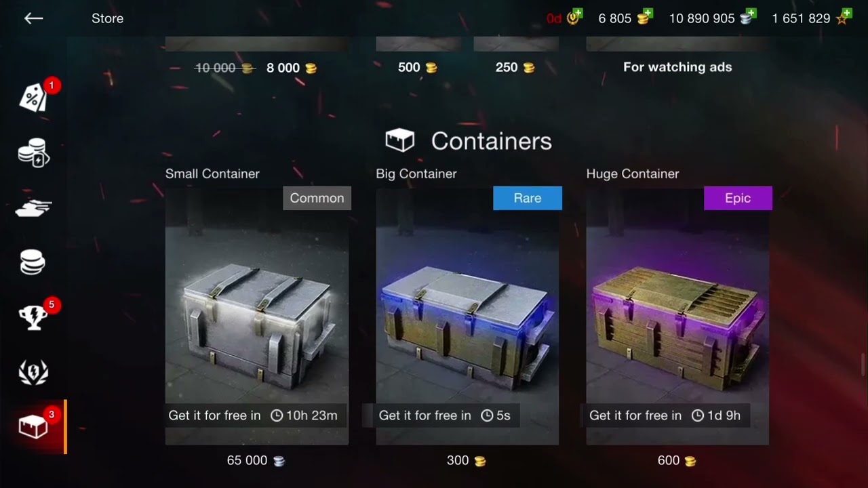Click the store page scrollbar handle
The height and width of the screenshot is (488, 868).
pyautogui.click(x=863, y=365)
